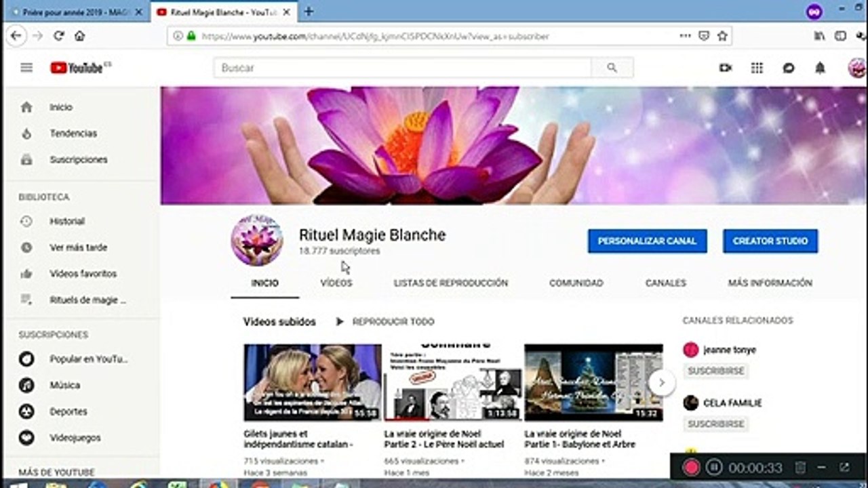Viewport: 868px width, 488px height.
Task: Click the Videos subidos heading
Action: tap(279, 322)
